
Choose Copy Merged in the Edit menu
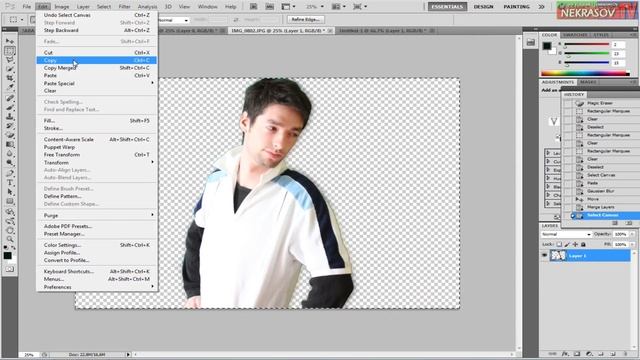[x=96, y=68]
